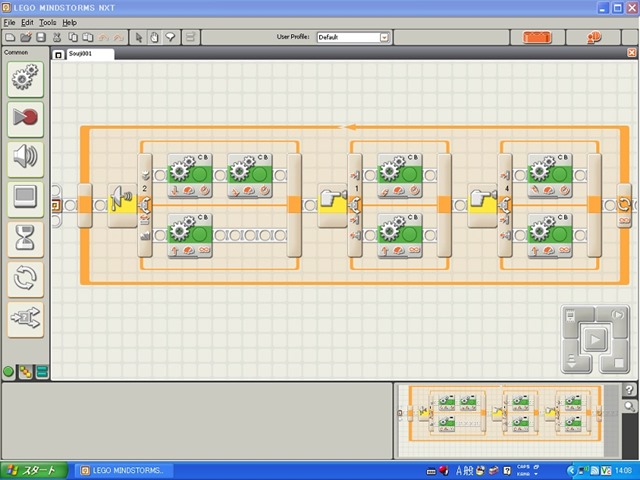Screen dimensions: 640x480
Task: Switch to the Custom palette tab
Action: (x=41, y=371)
